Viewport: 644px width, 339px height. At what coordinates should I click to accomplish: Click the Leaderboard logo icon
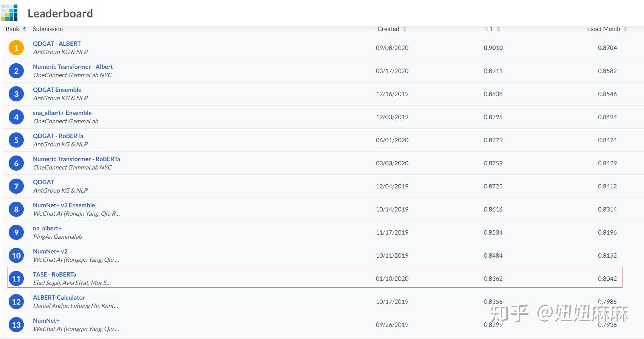(9, 12)
